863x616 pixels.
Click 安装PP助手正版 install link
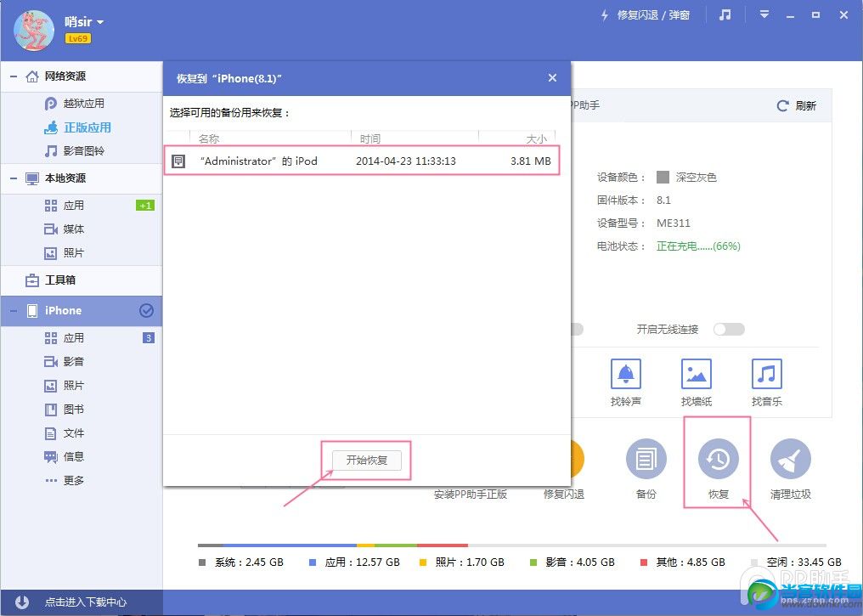pyautogui.click(x=471, y=494)
